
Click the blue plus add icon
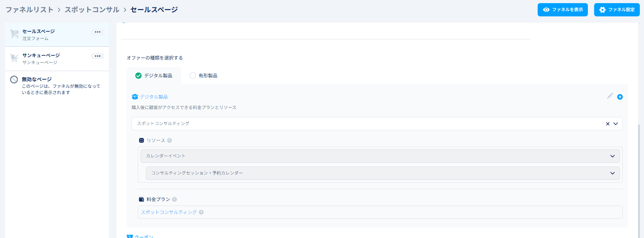click(x=620, y=97)
